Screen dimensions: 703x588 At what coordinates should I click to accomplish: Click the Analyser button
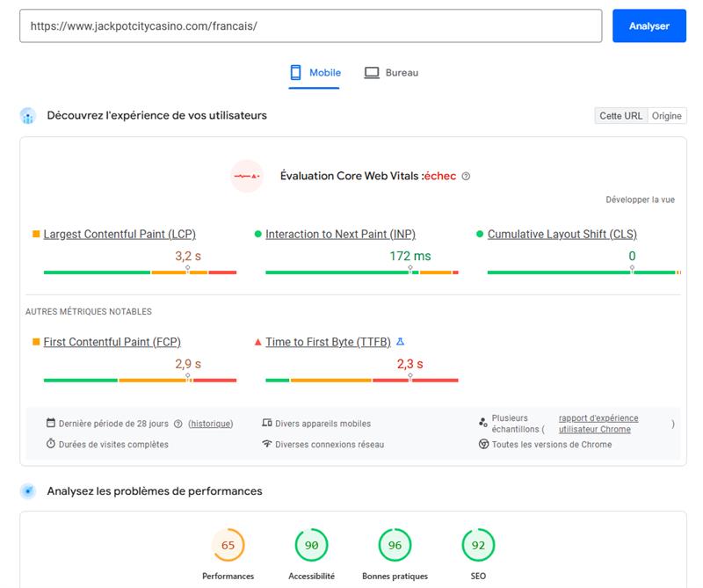click(649, 26)
